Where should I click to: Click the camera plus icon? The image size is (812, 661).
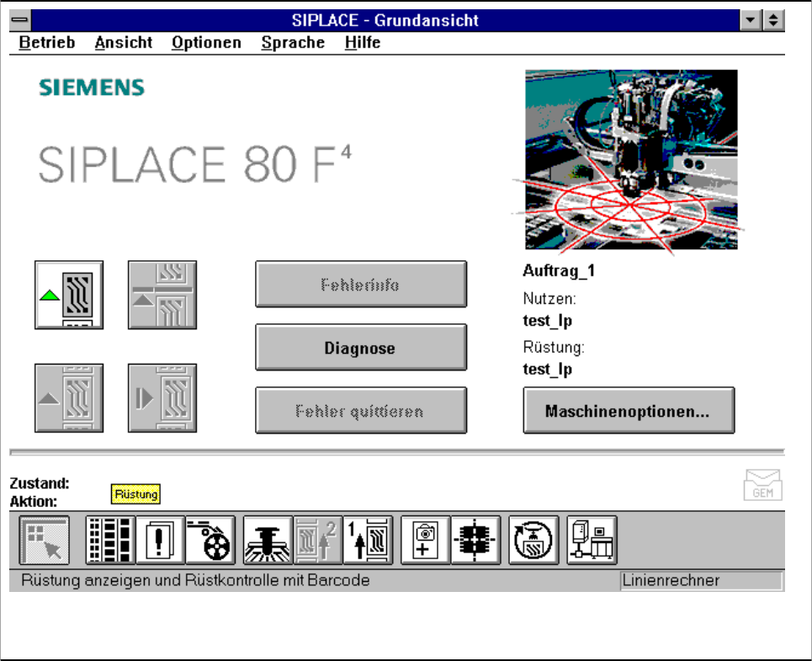pyautogui.click(x=426, y=541)
